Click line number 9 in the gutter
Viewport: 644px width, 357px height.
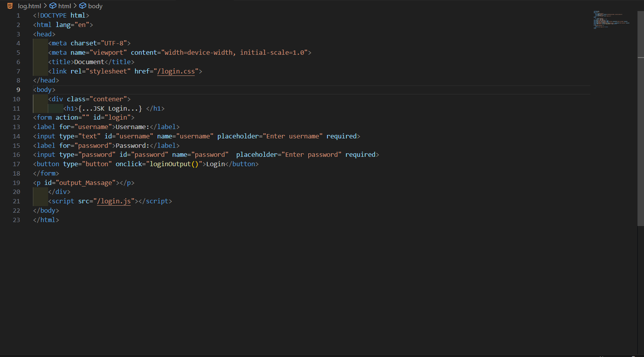18,90
